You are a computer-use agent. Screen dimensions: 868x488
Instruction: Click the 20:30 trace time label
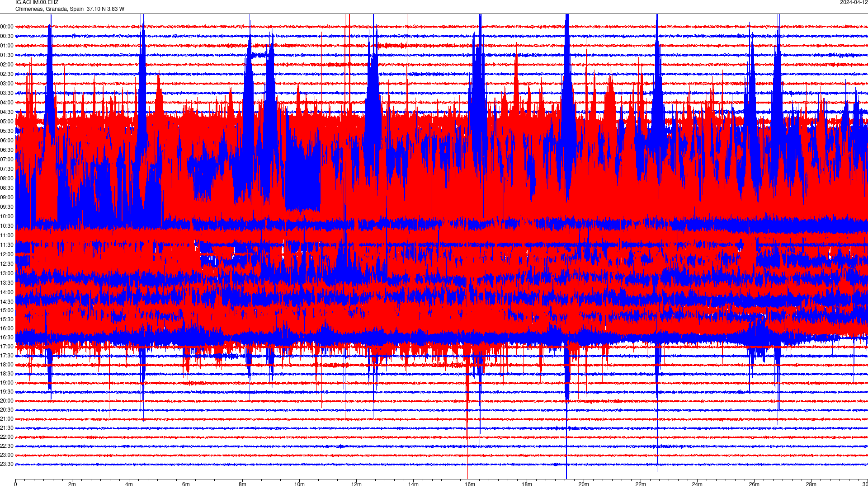click(x=7, y=410)
